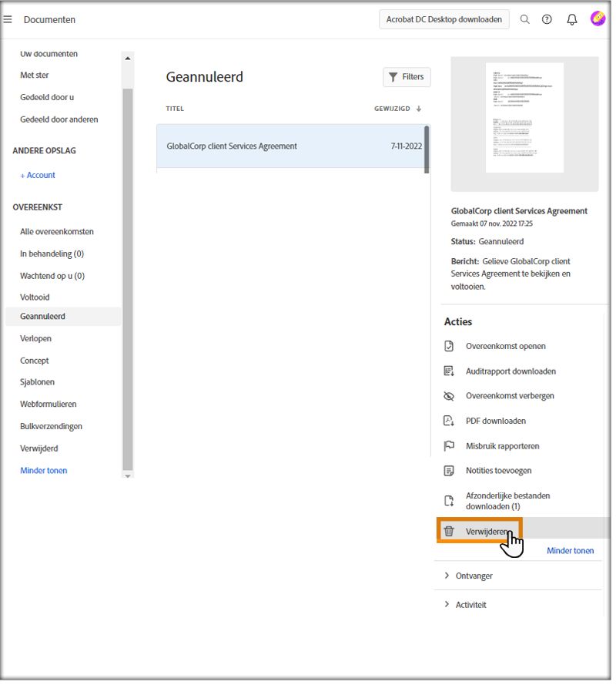The width and height of the screenshot is (616, 685).
Task: Click the Afzonderlijke bestanden downloaden icon
Action: [449, 501]
